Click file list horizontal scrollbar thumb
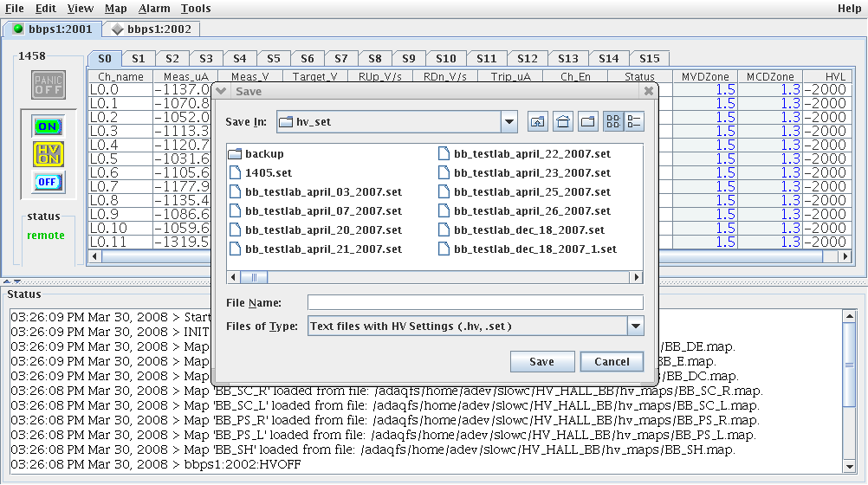This screenshot has height=485, width=868. [254, 277]
